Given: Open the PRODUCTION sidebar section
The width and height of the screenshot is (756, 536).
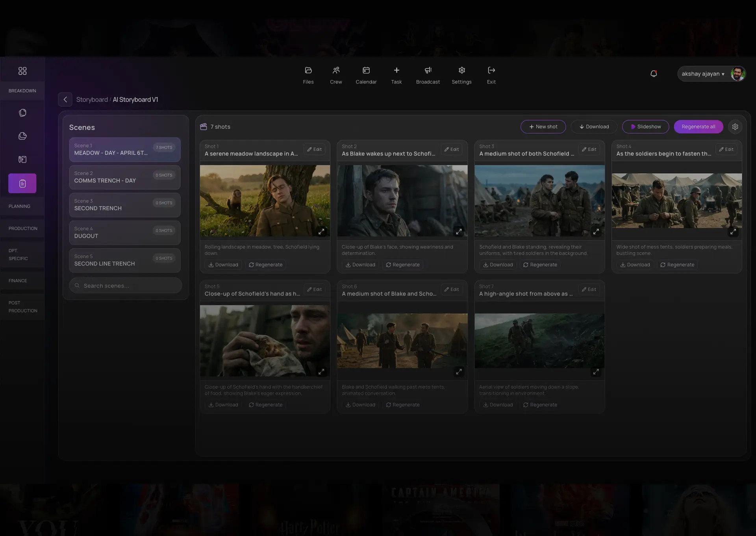Looking at the screenshot, I should 23,229.
